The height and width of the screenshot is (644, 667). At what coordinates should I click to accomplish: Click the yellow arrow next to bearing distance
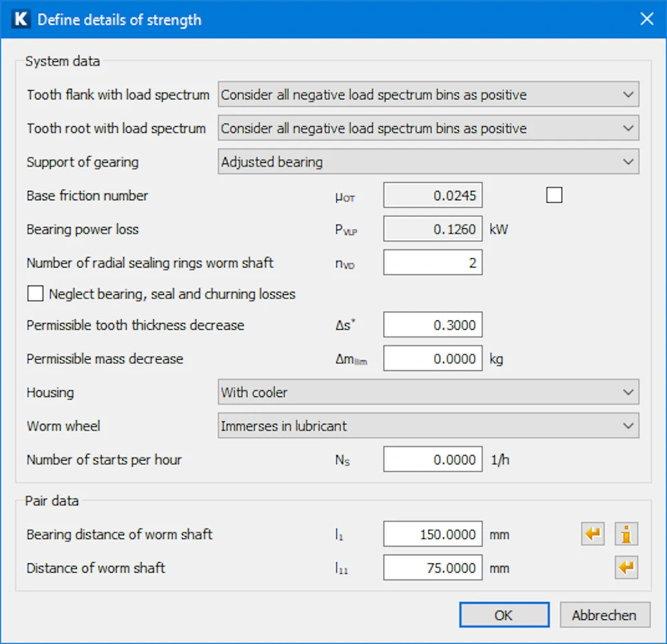593,534
